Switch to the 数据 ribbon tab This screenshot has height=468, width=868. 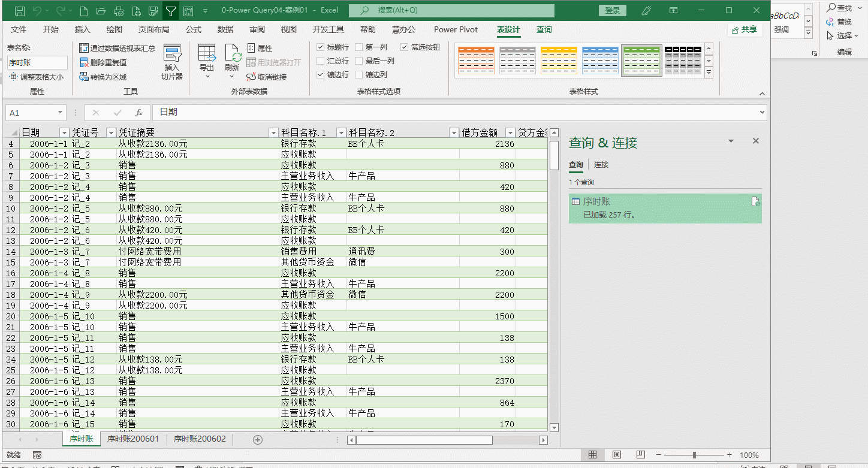pos(225,29)
